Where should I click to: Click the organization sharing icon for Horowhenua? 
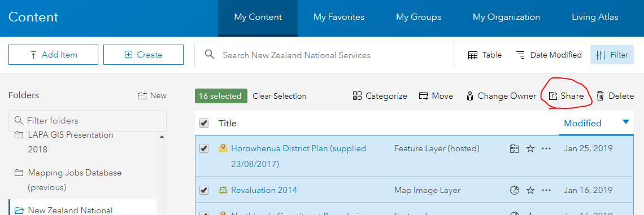514,148
